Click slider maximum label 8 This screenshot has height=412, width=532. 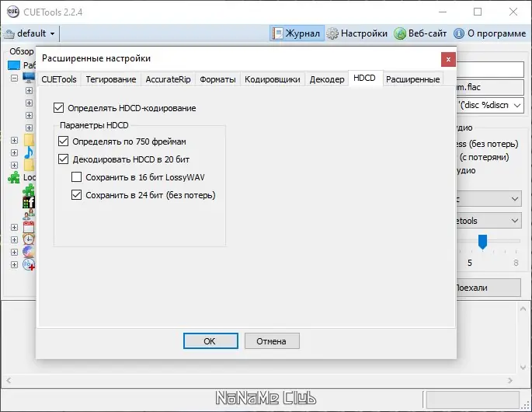[x=516, y=263]
